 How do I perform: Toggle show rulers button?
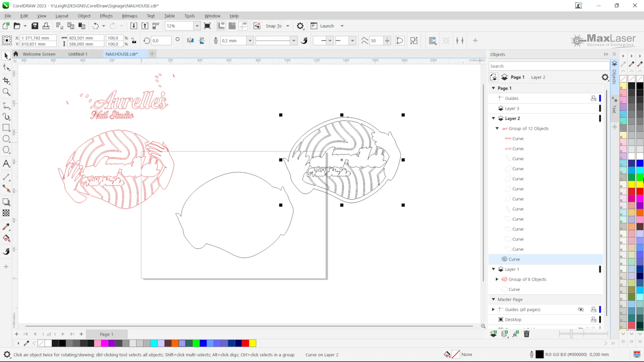tap(221, 26)
